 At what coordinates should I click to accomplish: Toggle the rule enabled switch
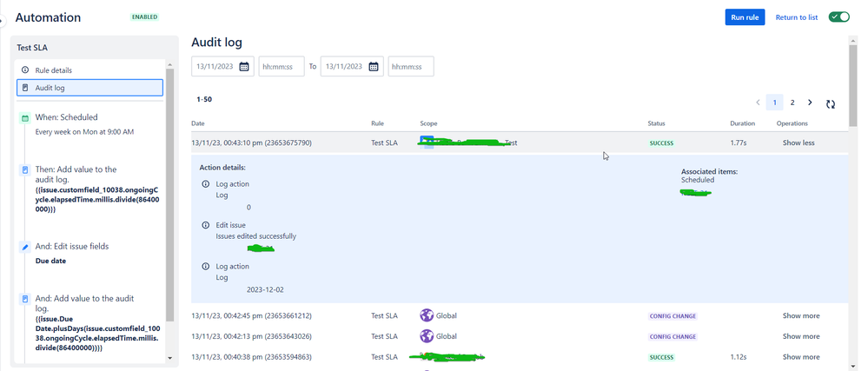coord(838,17)
